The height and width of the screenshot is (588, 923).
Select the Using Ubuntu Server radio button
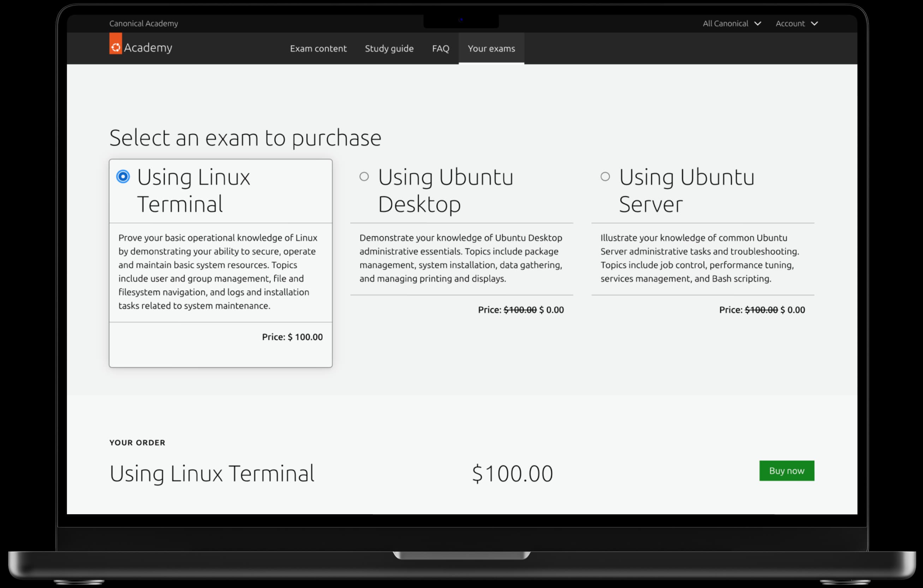(605, 176)
